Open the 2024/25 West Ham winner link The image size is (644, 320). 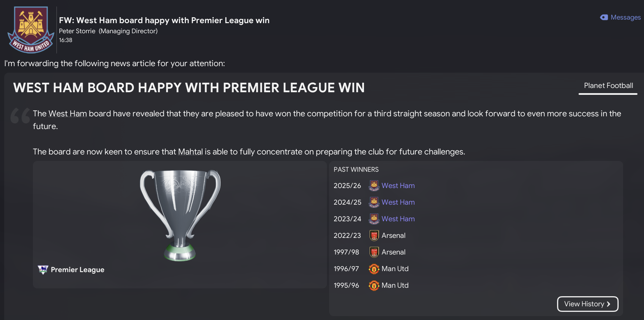pyautogui.click(x=398, y=202)
